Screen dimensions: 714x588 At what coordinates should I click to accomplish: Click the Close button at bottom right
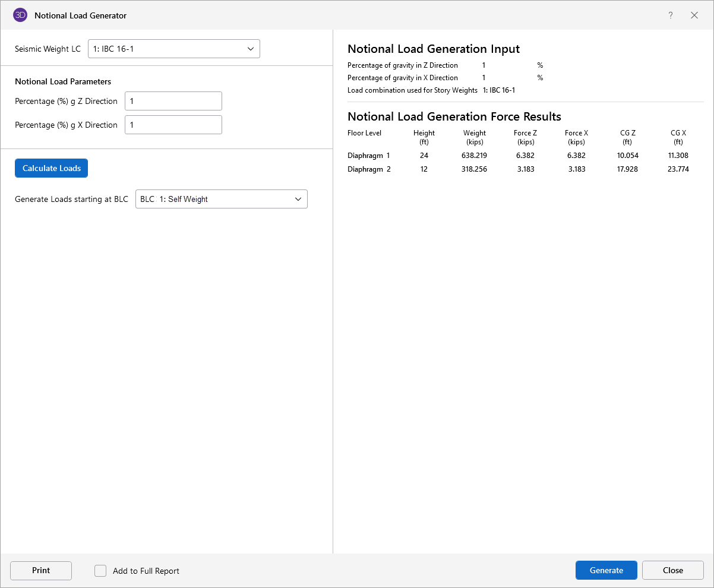[x=672, y=570]
